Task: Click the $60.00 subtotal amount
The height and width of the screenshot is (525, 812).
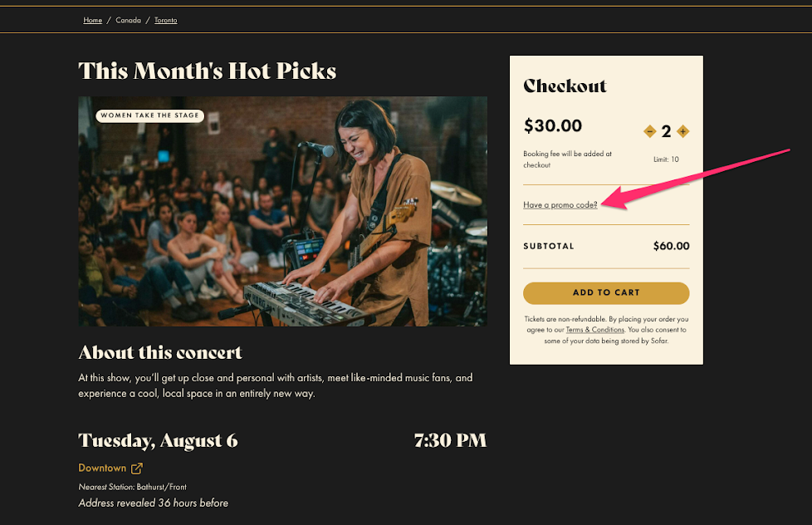Action: [671, 246]
